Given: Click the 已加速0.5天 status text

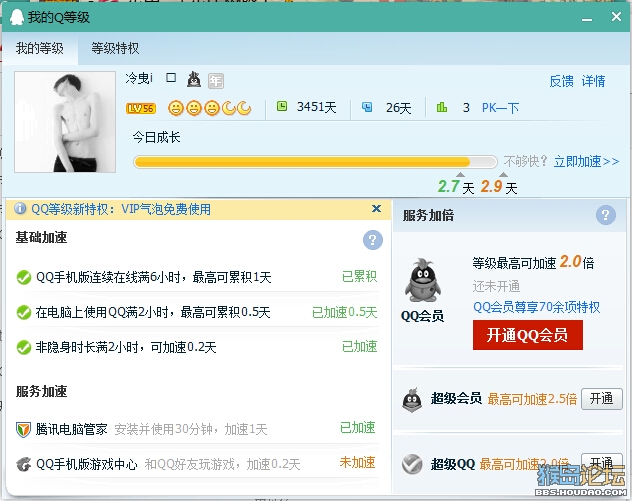Looking at the screenshot, I should (x=345, y=312).
